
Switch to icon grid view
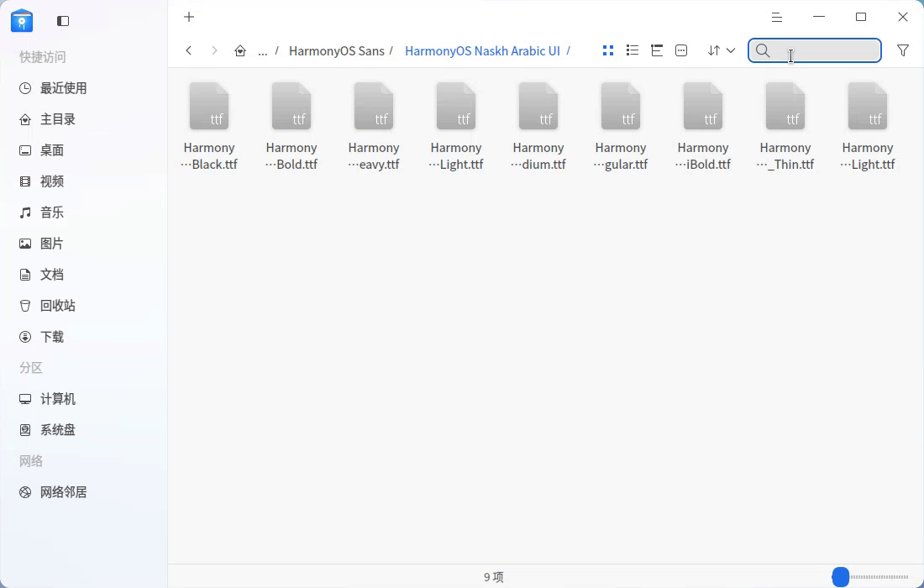608,50
